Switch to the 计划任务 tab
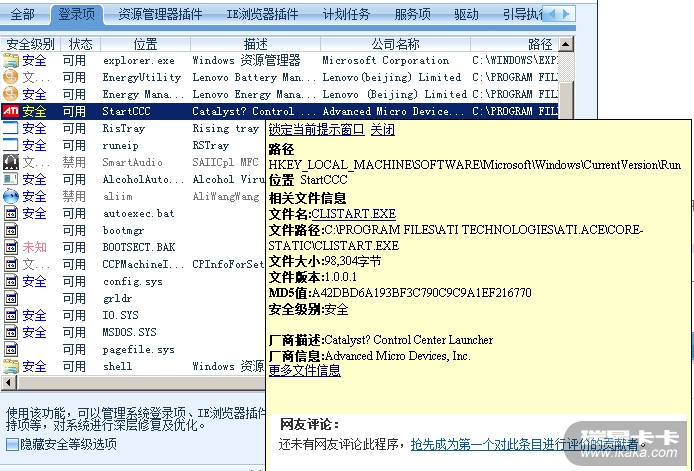Image resolution: width=694 pixels, height=471 pixels. coord(346,14)
